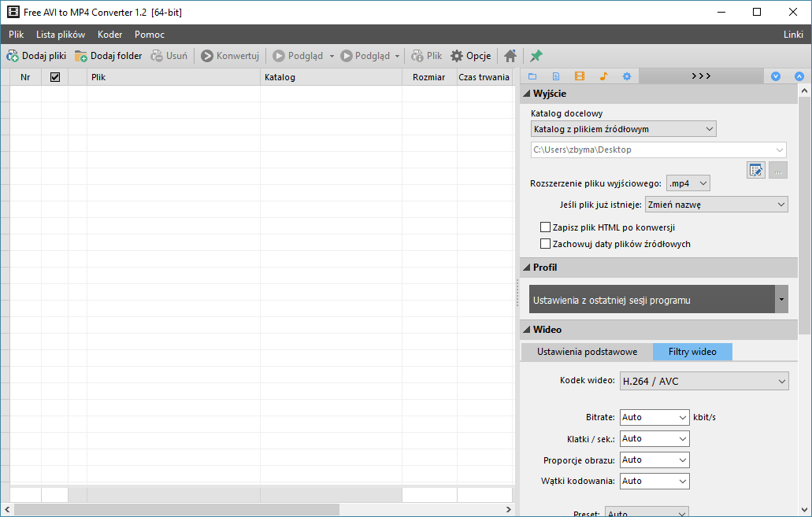Click the blue circular down-arrow icon
812x517 pixels.
coord(776,76)
